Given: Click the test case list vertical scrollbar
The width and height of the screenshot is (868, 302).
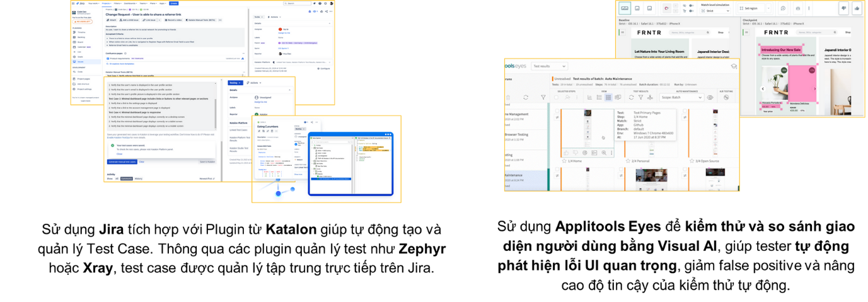Looking at the screenshot, I should [x=216, y=110].
